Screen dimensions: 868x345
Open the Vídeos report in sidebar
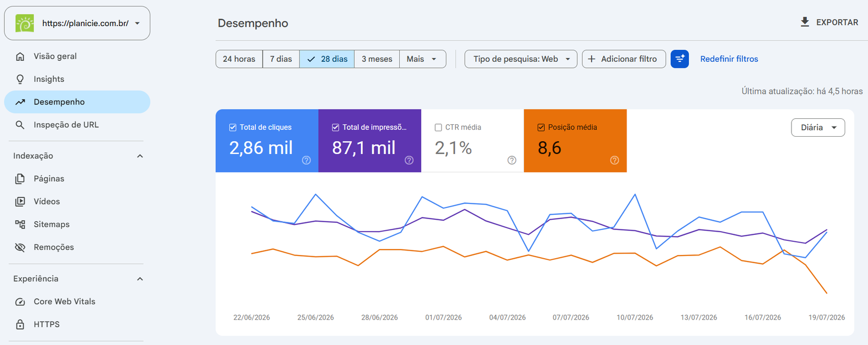tap(77, 202)
